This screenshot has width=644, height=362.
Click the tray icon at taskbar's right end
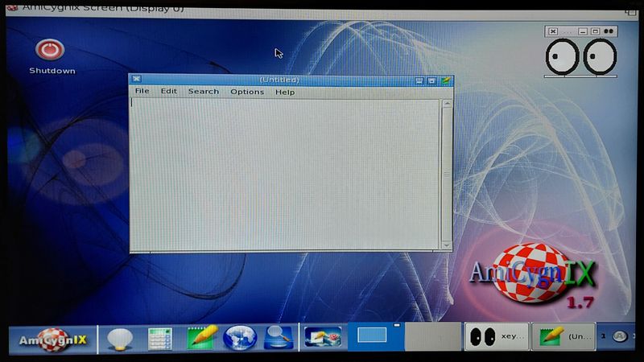pyautogui.click(x=619, y=337)
